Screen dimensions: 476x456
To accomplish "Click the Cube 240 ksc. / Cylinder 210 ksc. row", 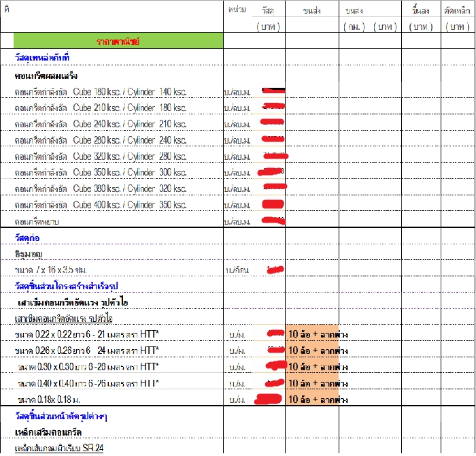I will [x=101, y=124].
